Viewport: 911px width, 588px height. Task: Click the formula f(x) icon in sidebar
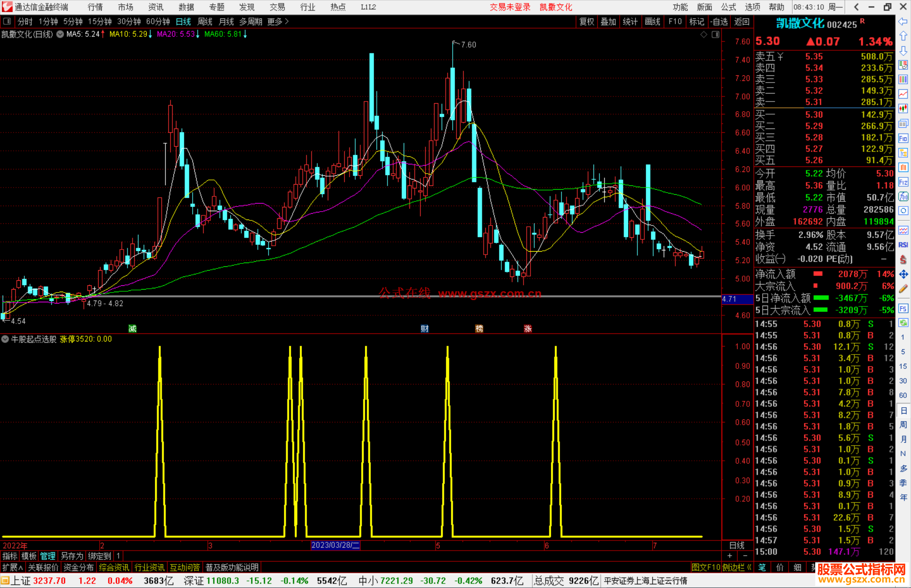tap(903, 196)
